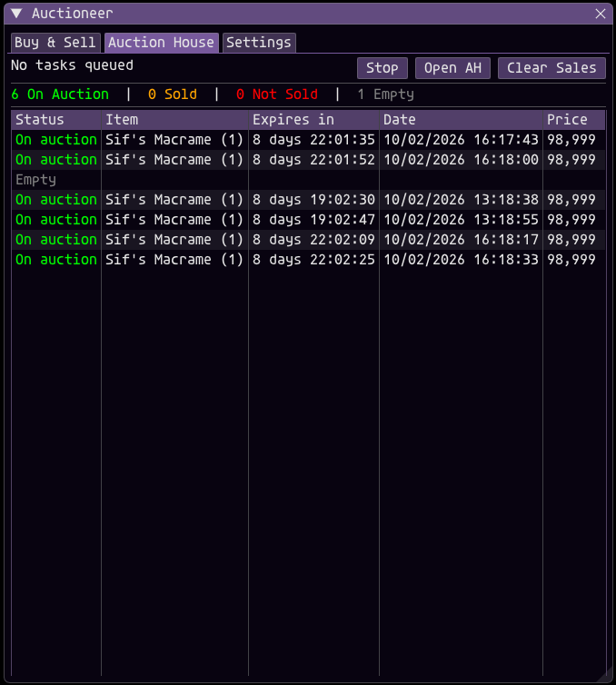The width and height of the screenshot is (616, 685).
Task: Click the '0 Sold' summary text
Action: [x=173, y=94]
